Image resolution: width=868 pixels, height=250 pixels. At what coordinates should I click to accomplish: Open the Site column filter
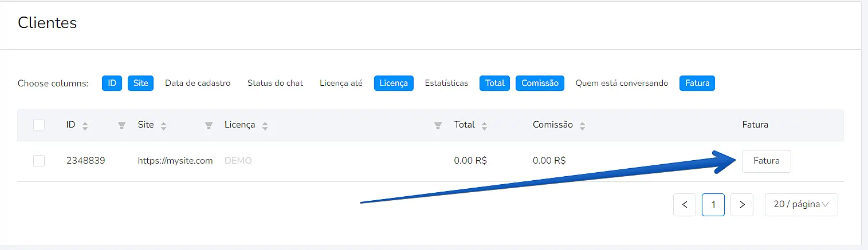coord(209,125)
